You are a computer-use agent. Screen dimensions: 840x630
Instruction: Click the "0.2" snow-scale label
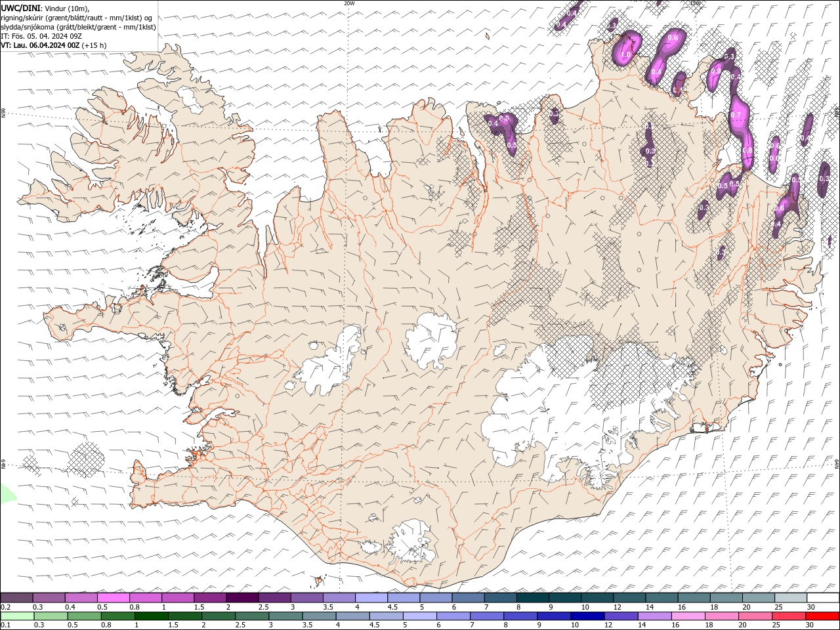click(5, 607)
